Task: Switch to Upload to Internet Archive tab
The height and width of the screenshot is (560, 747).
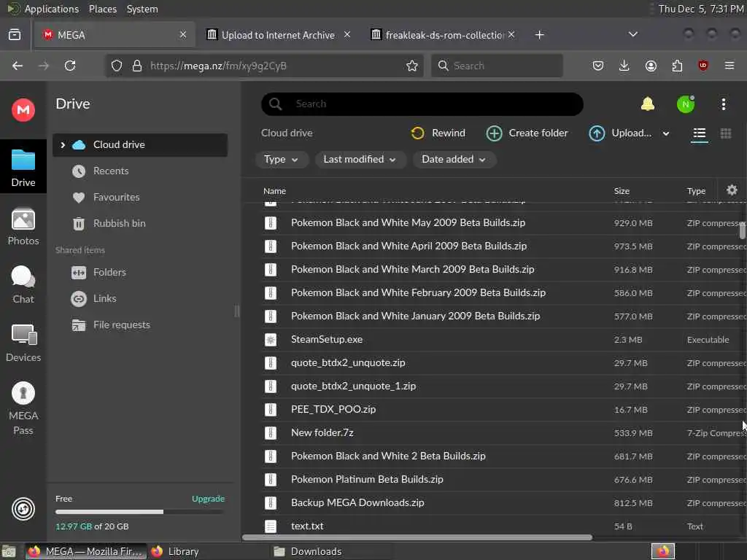Action: (x=279, y=35)
